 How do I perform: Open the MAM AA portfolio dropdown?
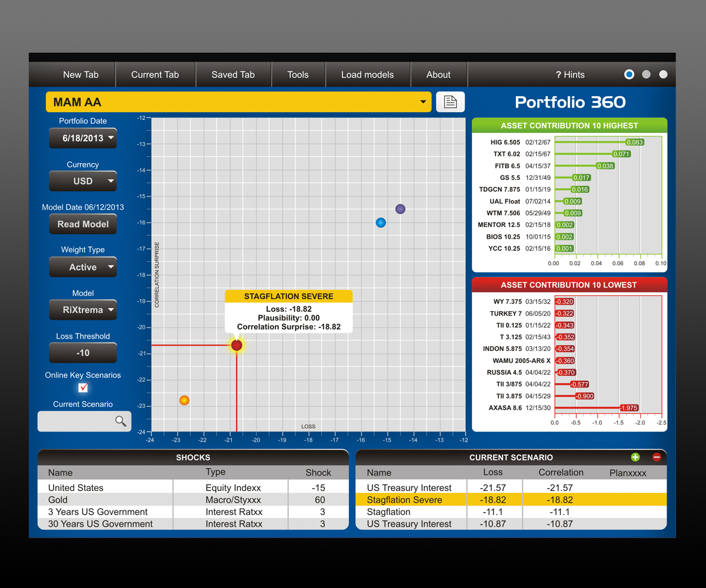(x=238, y=102)
